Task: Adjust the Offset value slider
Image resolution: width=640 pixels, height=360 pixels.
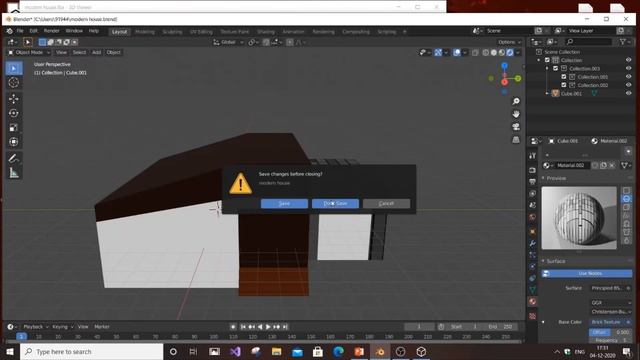Action: 611,332
